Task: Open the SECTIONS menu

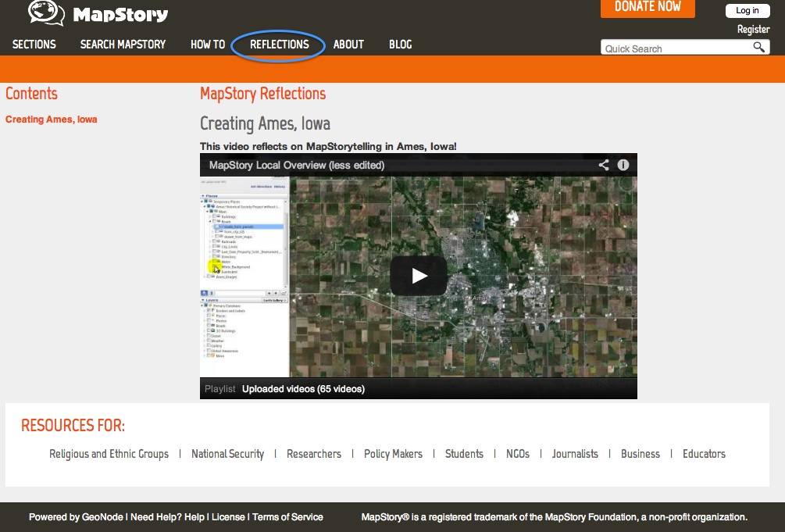Action: [x=34, y=45]
